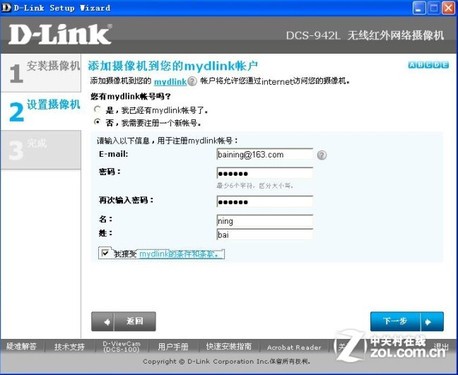458x375 pixels.
Task: Select '是，我已经有mydlink帐号了' radio option
Action: point(97,109)
